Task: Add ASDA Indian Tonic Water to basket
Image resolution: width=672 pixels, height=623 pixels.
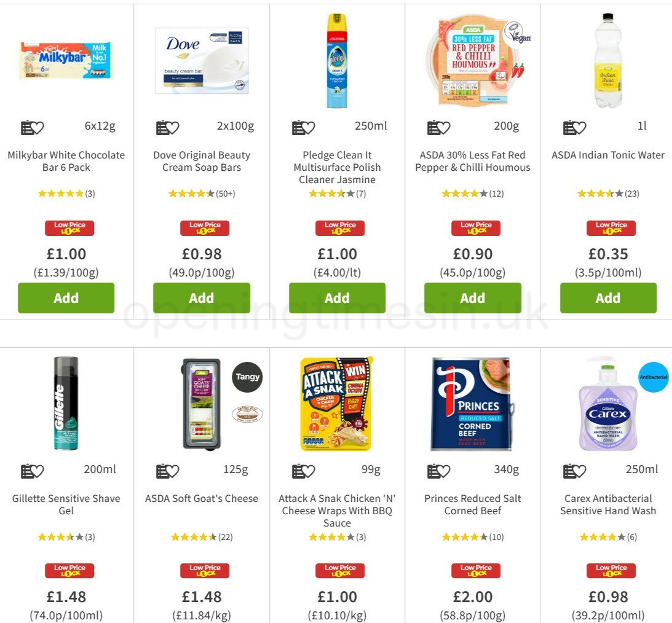Action: (608, 297)
